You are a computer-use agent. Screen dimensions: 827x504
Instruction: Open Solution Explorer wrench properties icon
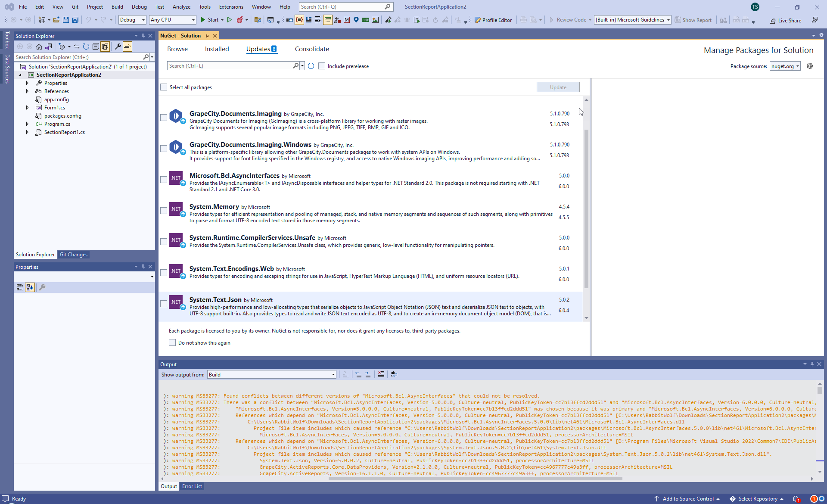point(118,47)
